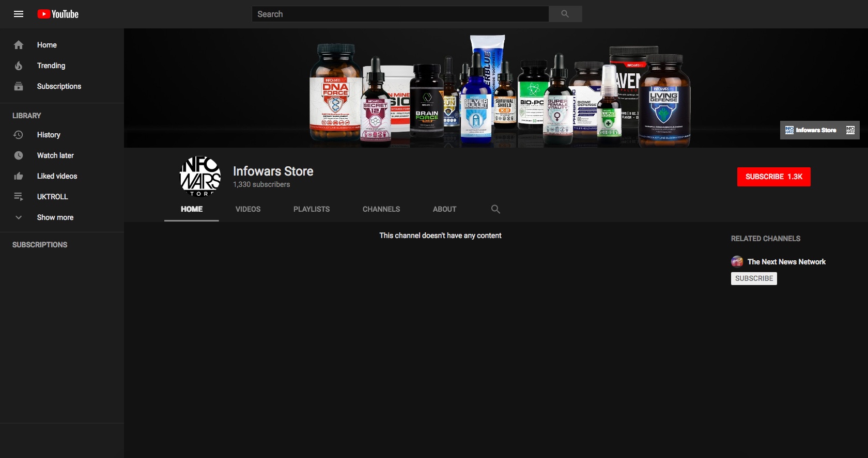Click the YouTube logo

(x=58, y=14)
